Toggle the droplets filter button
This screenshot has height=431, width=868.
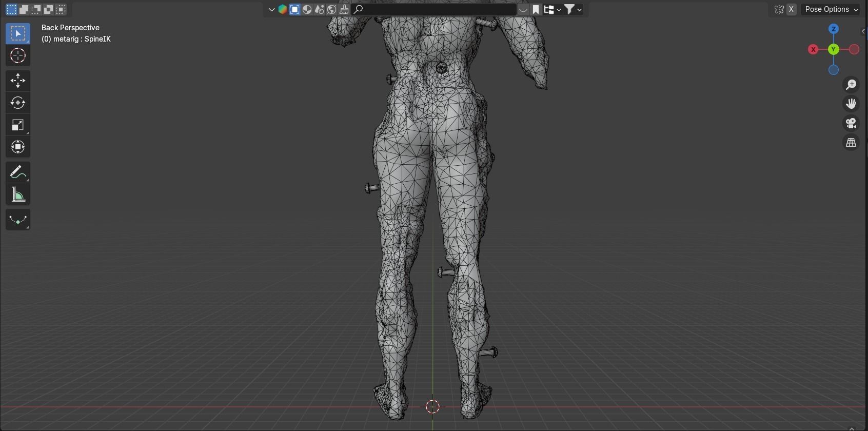pos(319,9)
